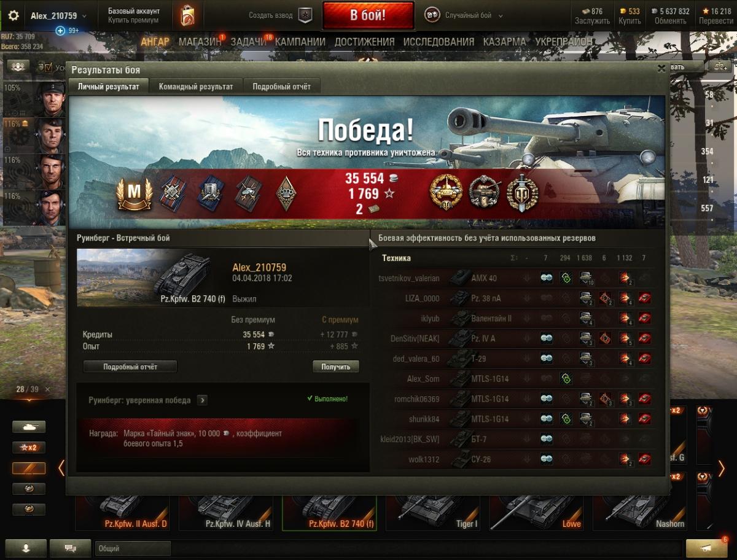Viewport: 737px width, 560px height.
Task: Open the chat channels speech-bubble button
Action: click(70, 547)
